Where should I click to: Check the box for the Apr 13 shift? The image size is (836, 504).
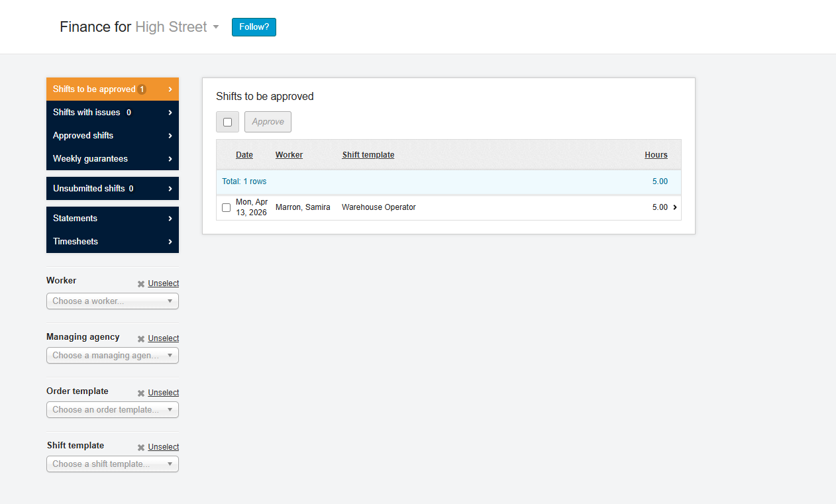pyautogui.click(x=226, y=207)
